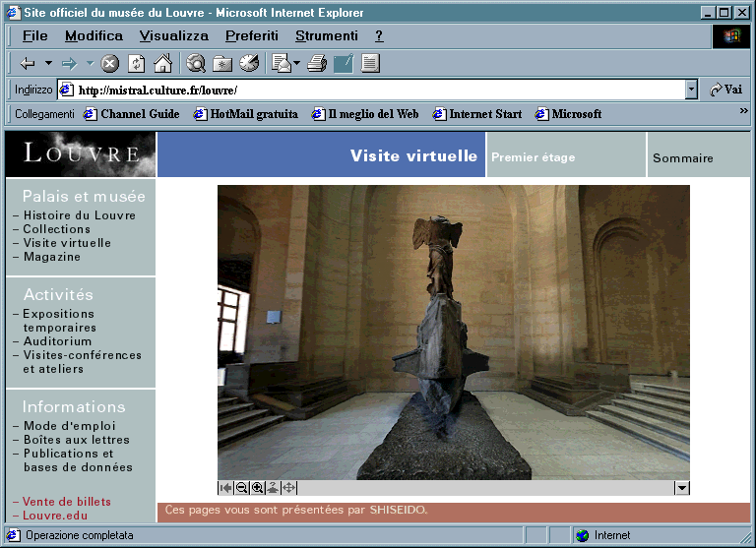756x548 pixels.
Task: Open the Collections link
Action: point(57,229)
